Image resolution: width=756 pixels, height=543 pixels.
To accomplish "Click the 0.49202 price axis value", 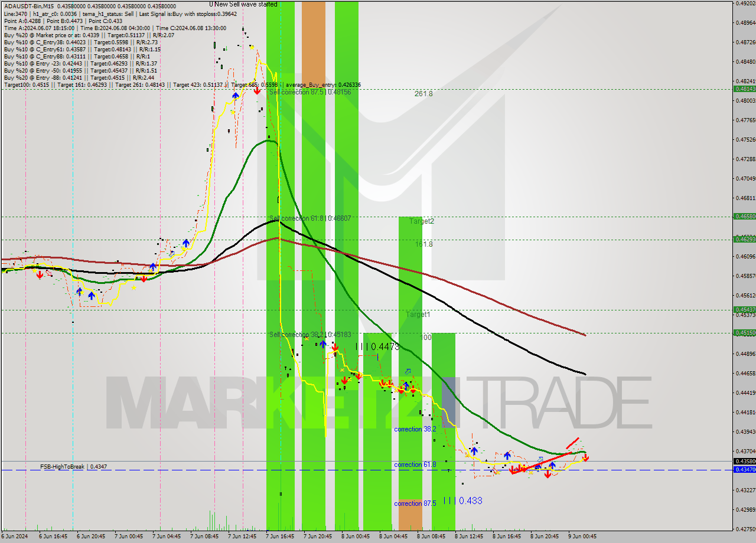I will click(745, 3).
